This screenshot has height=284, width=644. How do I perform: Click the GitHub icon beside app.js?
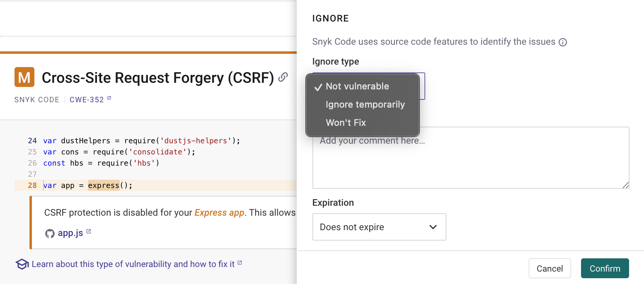[50, 233]
